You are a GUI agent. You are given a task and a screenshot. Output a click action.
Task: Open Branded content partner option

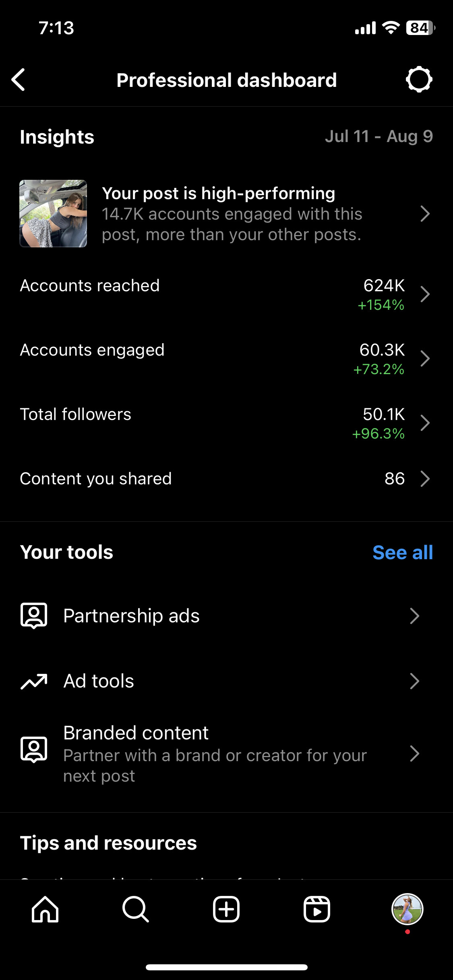coord(226,754)
